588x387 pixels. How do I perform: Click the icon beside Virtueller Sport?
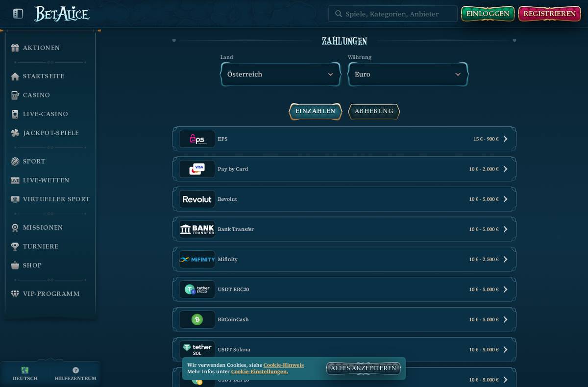(15, 199)
